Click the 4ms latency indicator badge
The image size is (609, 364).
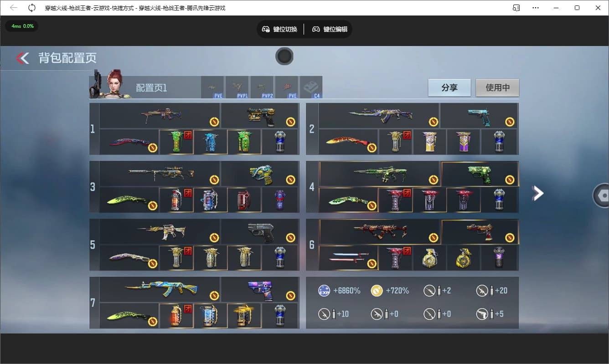pos(21,26)
